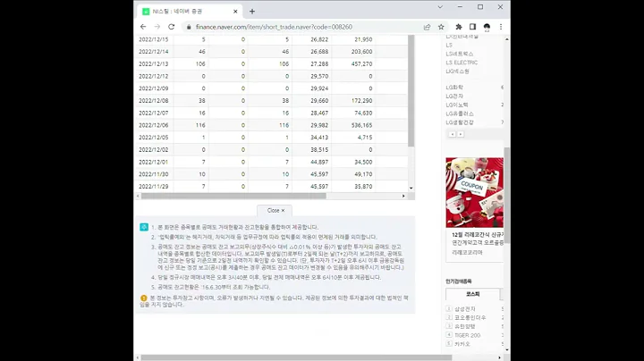Open the LS stock link
Screen dimensions: 644x361
tap(449, 45)
